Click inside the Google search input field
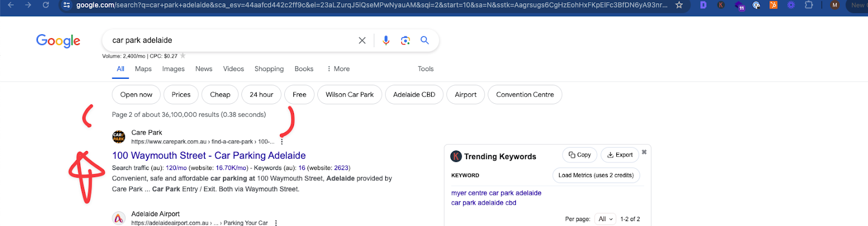Image resolution: width=868 pixels, height=226 pixels. 228,40
